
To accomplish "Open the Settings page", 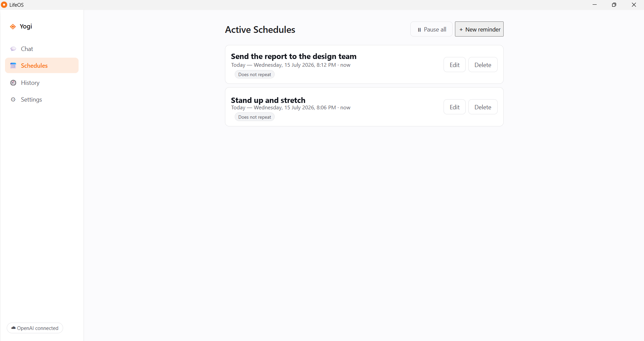I will (x=42, y=100).
